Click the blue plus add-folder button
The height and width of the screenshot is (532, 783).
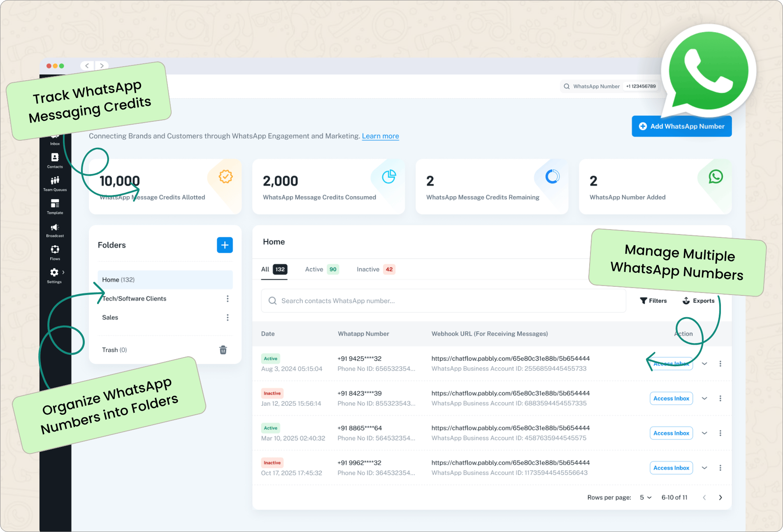click(x=225, y=245)
